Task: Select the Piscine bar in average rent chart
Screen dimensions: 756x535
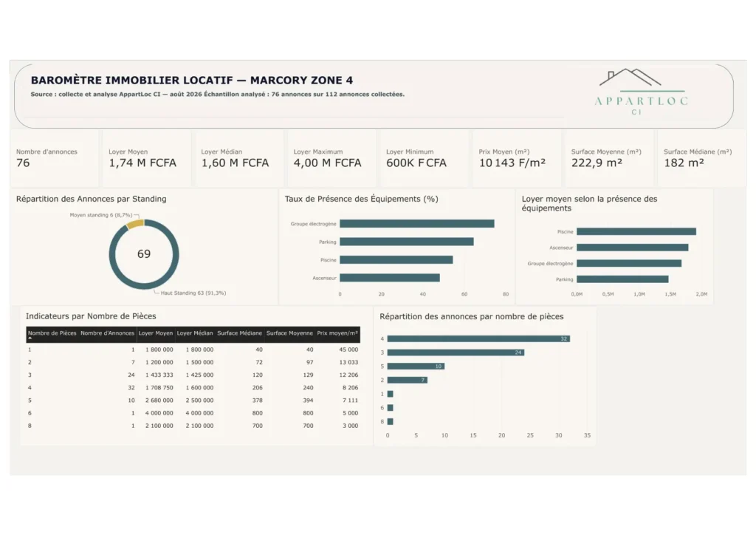Action: click(x=636, y=231)
